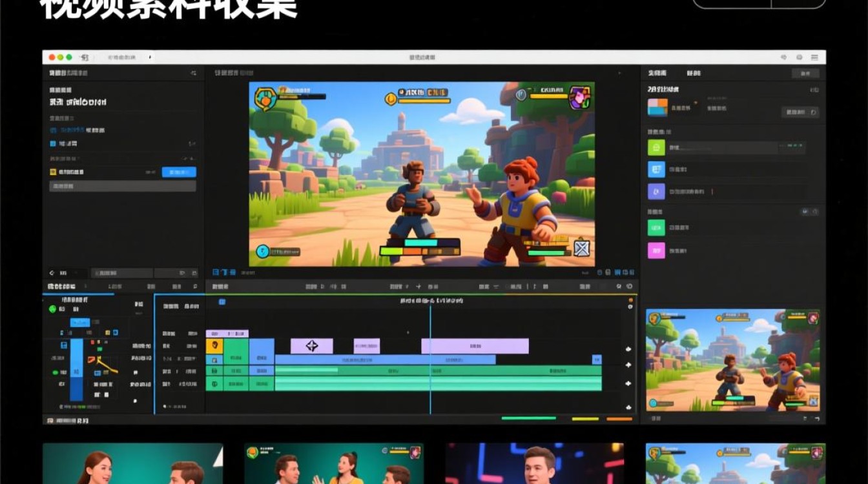Click the dark button beside the orange-blue thumbnail
Screen dimensions: 868x484
pyautogui.click(x=800, y=112)
